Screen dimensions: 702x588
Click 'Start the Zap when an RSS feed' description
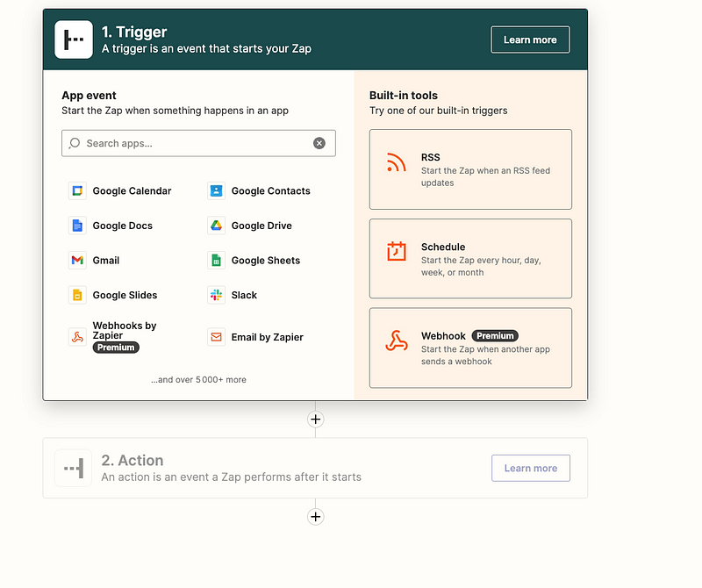pyautogui.click(x=485, y=177)
